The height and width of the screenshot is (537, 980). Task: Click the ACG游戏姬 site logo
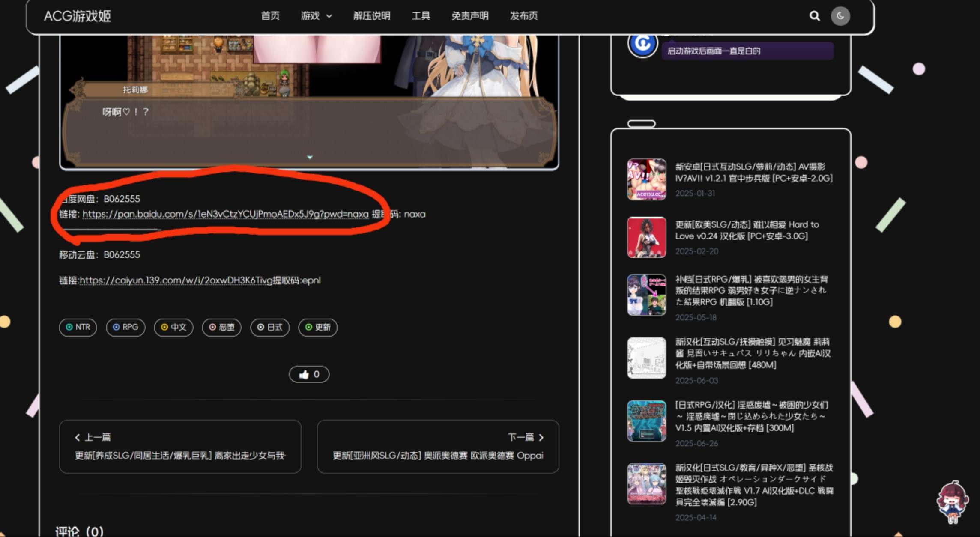click(78, 16)
